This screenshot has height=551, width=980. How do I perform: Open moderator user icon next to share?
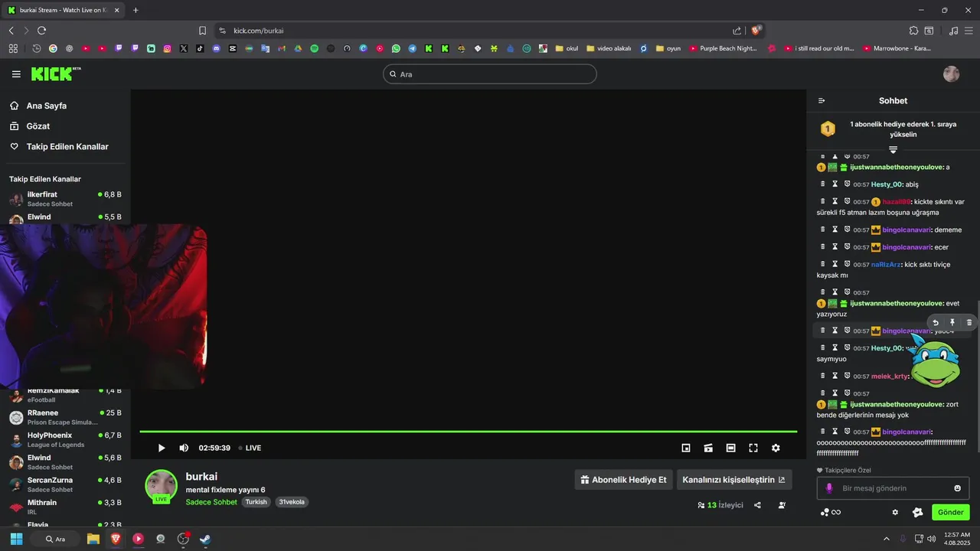[782, 505]
